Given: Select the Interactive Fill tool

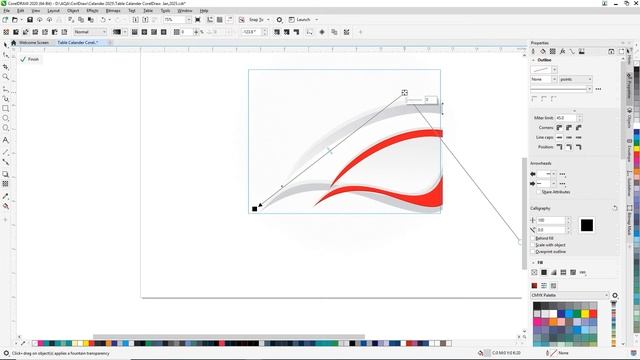Looking at the screenshot, I should pyautogui.click(x=6, y=206).
